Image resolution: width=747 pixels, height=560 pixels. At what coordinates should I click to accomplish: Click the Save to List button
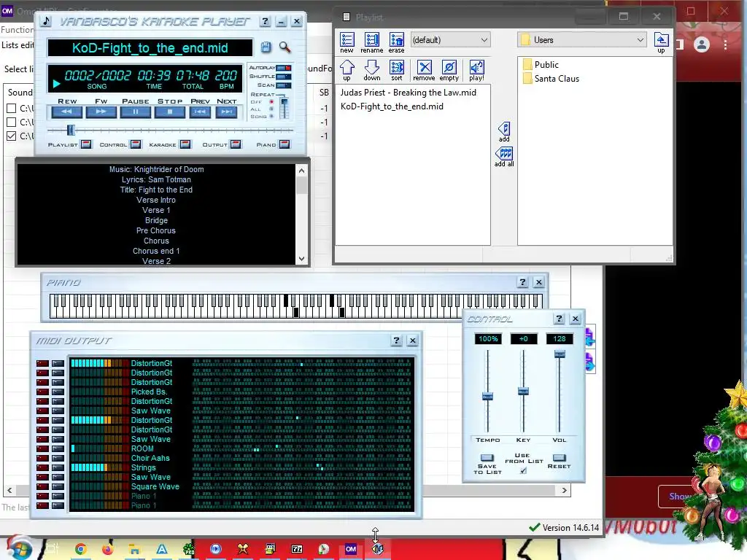(487, 458)
